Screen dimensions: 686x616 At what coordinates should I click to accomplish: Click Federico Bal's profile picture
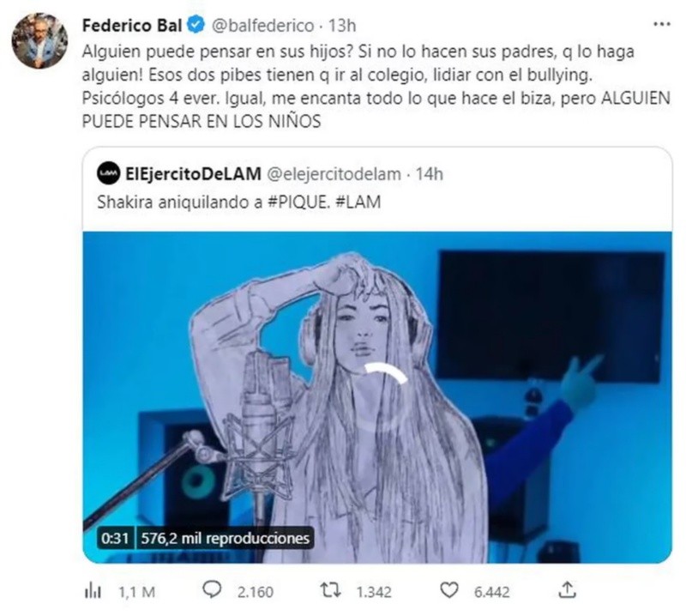pyautogui.click(x=39, y=40)
